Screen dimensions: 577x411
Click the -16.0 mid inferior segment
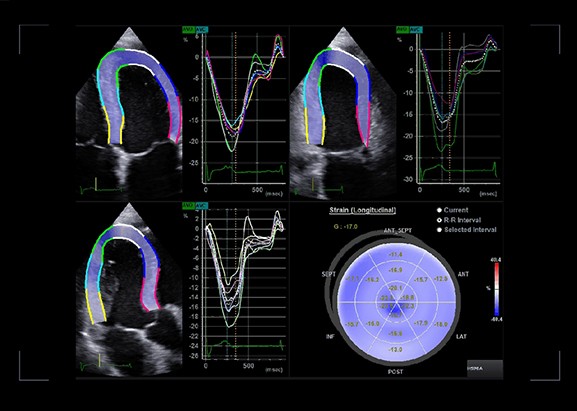pos(372,323)
